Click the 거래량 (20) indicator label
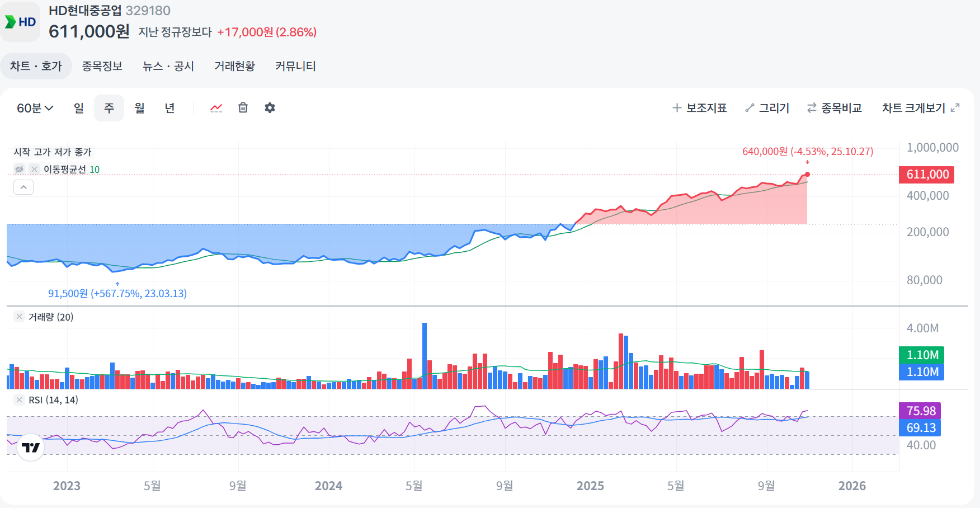 pyautogui.click(x=51, y=317)
